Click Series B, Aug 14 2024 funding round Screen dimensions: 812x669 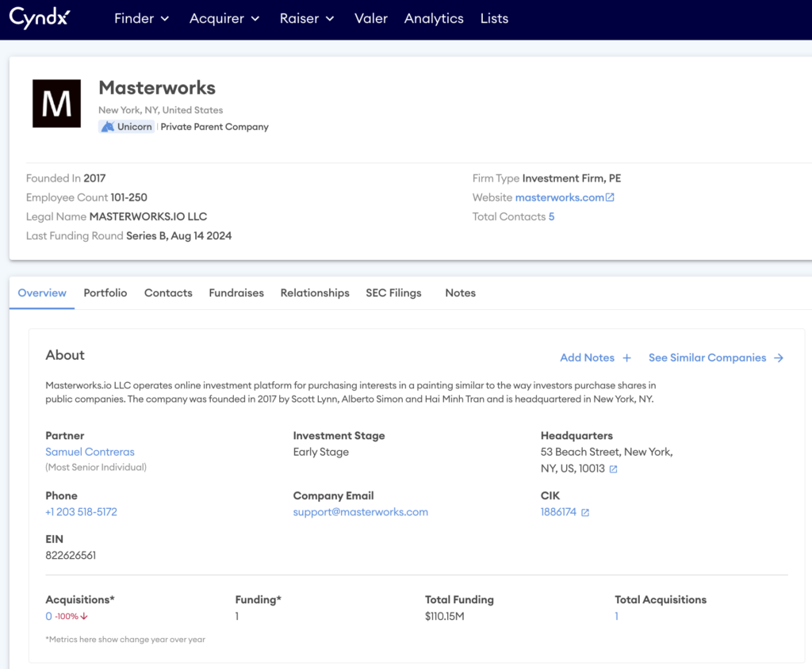pyautogui.click(x=178, y=235)
